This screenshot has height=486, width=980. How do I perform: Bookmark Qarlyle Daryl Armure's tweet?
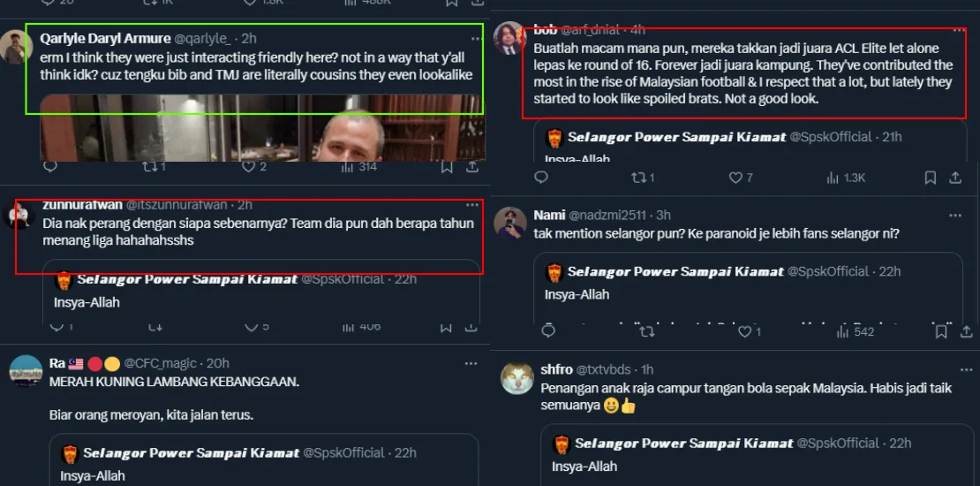coord(448,166)
